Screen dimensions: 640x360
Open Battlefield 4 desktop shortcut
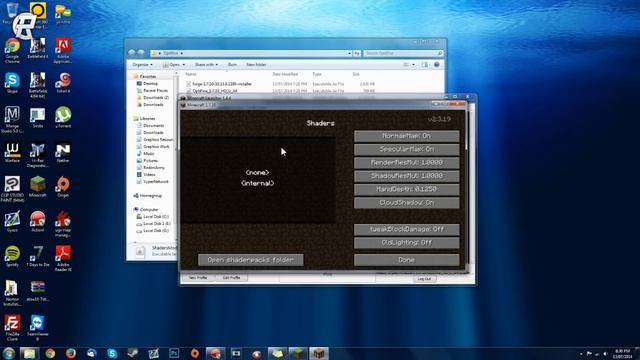pyautogui.click(x=38, y=49)
